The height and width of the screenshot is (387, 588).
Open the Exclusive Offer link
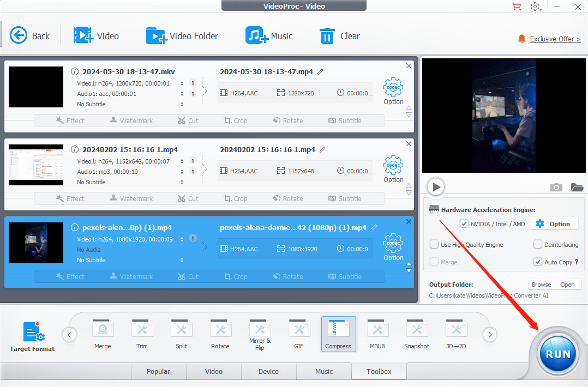(555, 39)
